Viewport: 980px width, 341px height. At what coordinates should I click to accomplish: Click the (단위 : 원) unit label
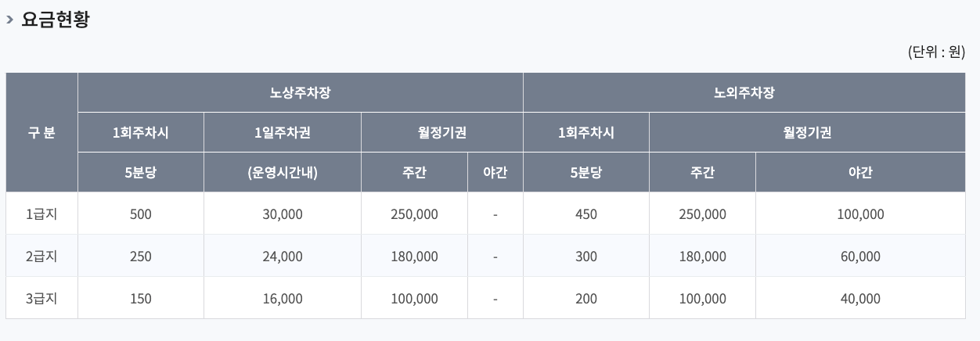pyautogui.click(x=936, y=52)
